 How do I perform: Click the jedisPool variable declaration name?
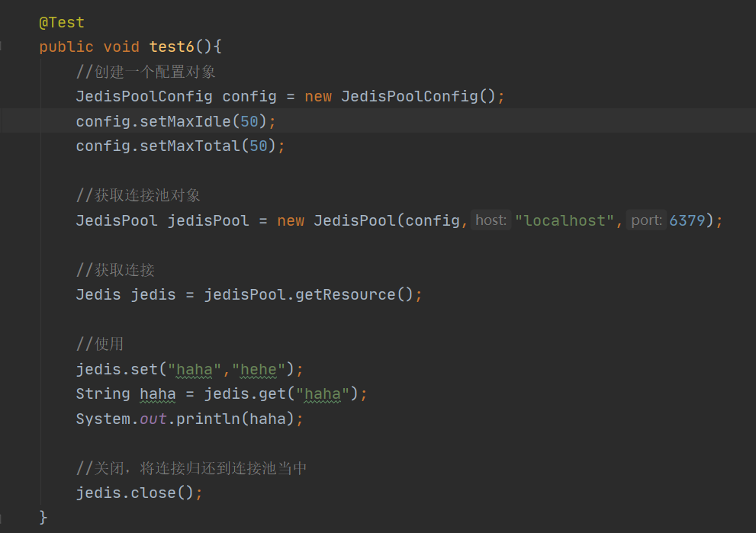click(x=207, y=220)
